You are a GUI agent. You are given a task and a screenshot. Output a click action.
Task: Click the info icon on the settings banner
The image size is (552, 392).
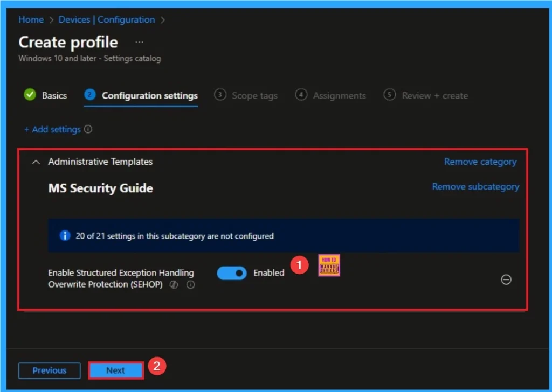tap(65, 235)
